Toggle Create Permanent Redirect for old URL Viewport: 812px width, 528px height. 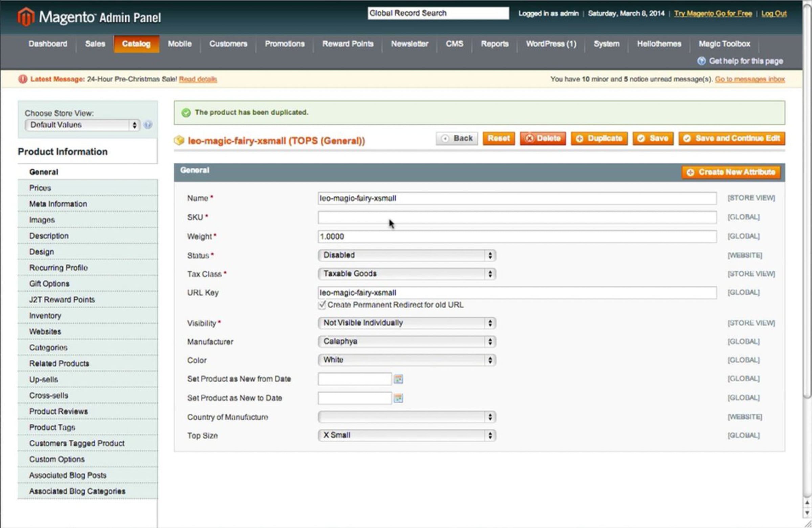click(322, 305)
